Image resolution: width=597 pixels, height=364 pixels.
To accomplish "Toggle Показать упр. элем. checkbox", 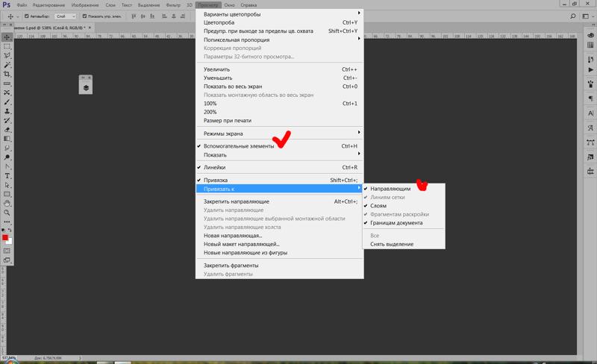I will point(84,16).
